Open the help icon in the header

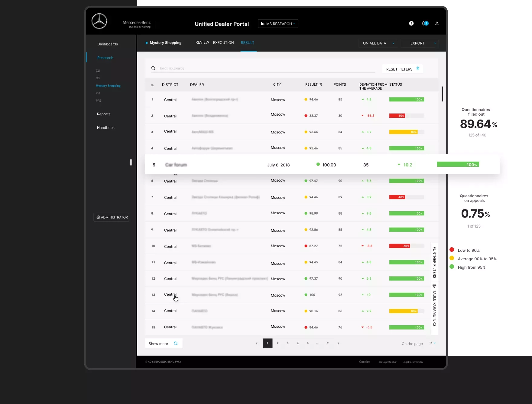(411, 23)
